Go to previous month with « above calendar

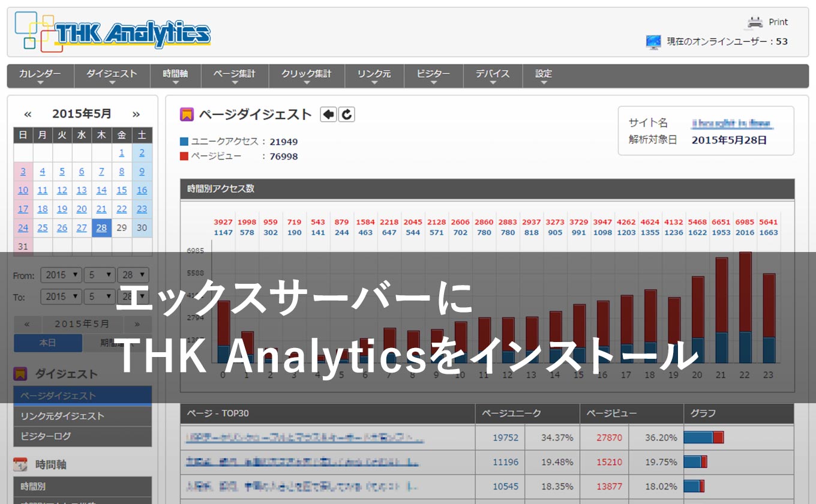pos(28,114)
